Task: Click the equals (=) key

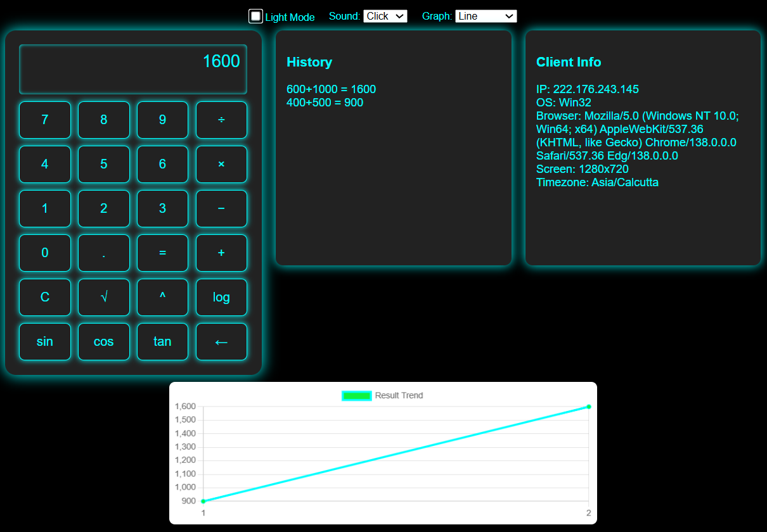Action: click(162, 253)
